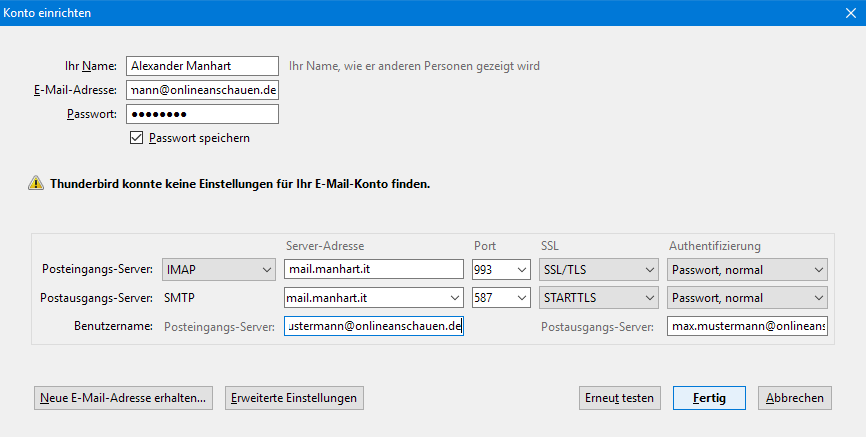Click into the E-Mail-Adresse field
The height and width of the screenshot is (437, 866).
pos(202,90)
